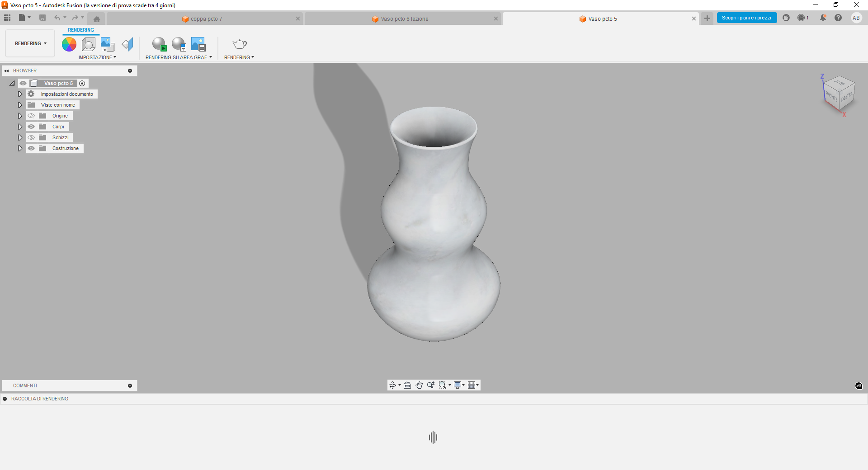Start In-canvas Render with the play sphere
The image size is (868, 470).
click(159, 44)
